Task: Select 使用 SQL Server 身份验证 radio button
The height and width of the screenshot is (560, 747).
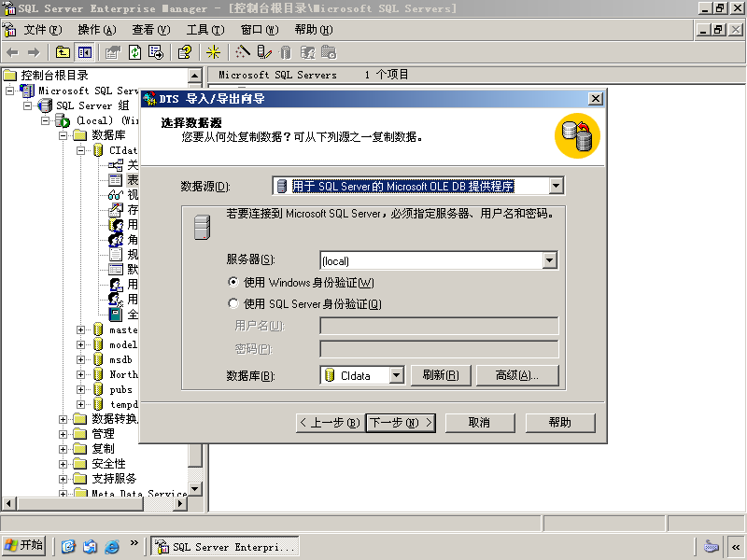Action: point(233,303)
